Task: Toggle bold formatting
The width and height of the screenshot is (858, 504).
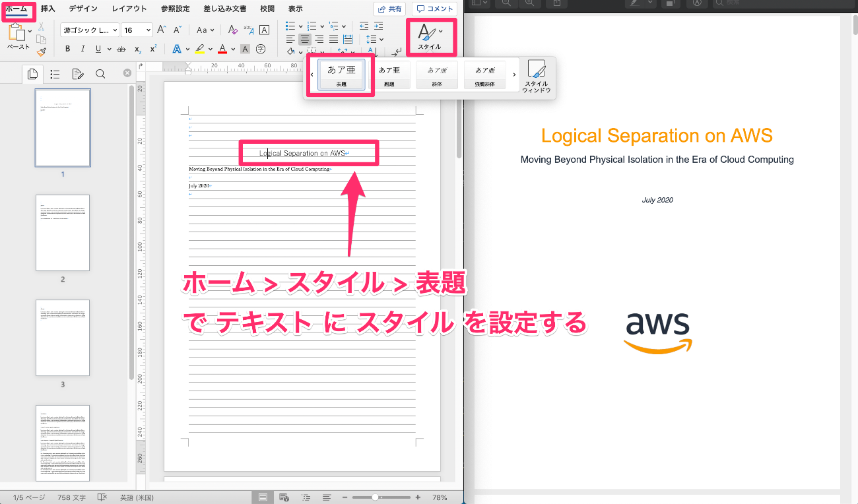Action: (x=67, y=49)
